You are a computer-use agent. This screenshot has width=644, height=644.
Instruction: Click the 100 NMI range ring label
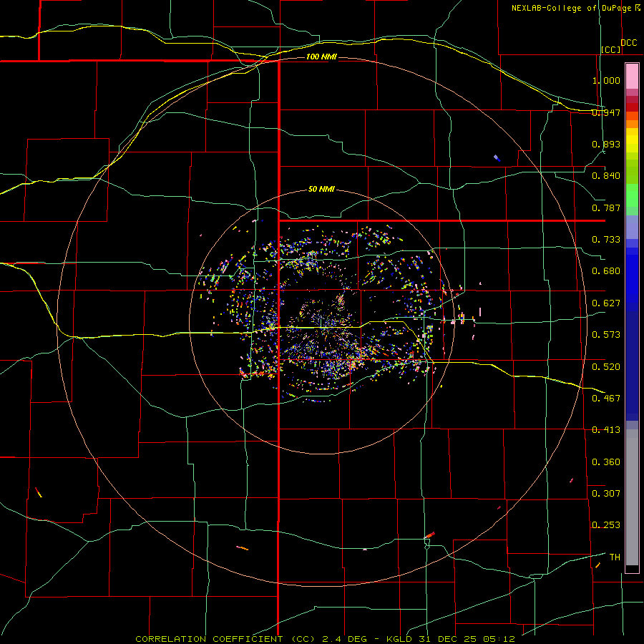click(x=321, y=57)
